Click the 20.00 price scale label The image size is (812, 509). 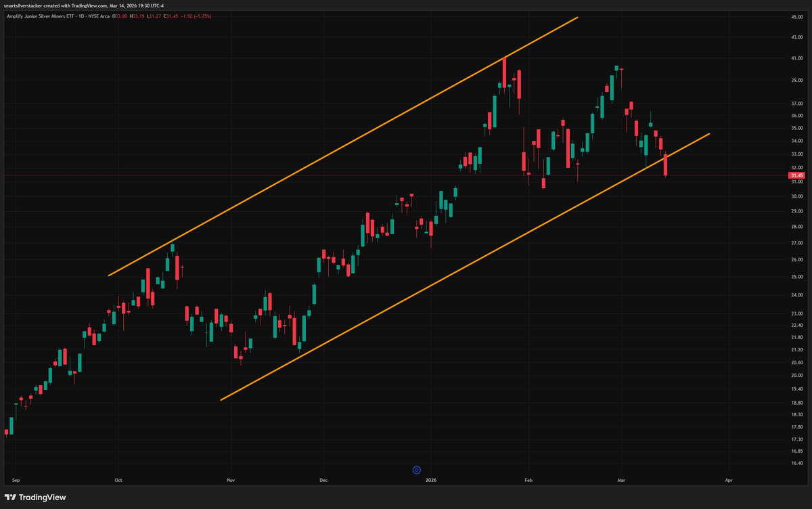[x=796, y=376]
